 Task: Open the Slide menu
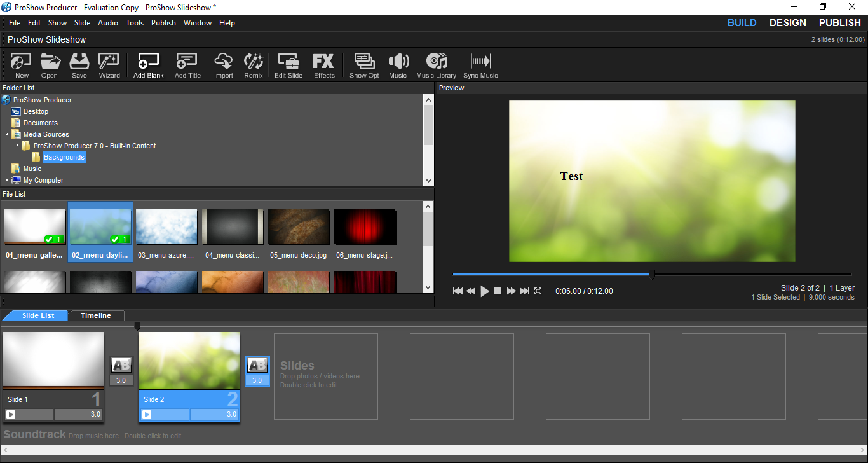click(83, 23)
